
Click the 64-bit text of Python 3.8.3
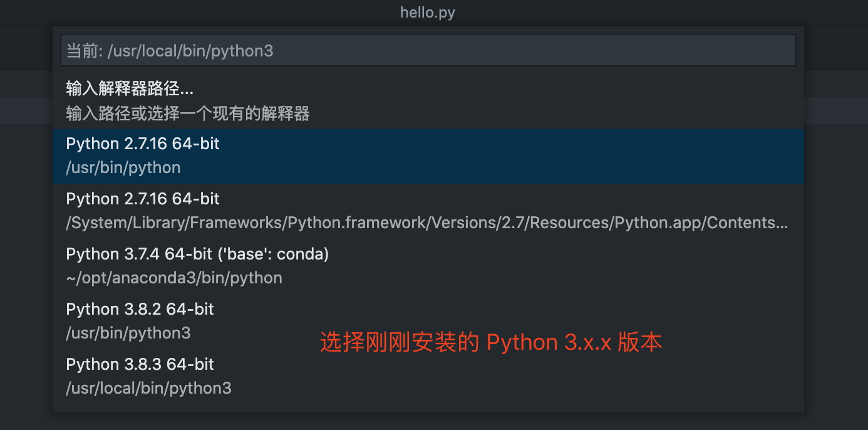tap(190, 364)
